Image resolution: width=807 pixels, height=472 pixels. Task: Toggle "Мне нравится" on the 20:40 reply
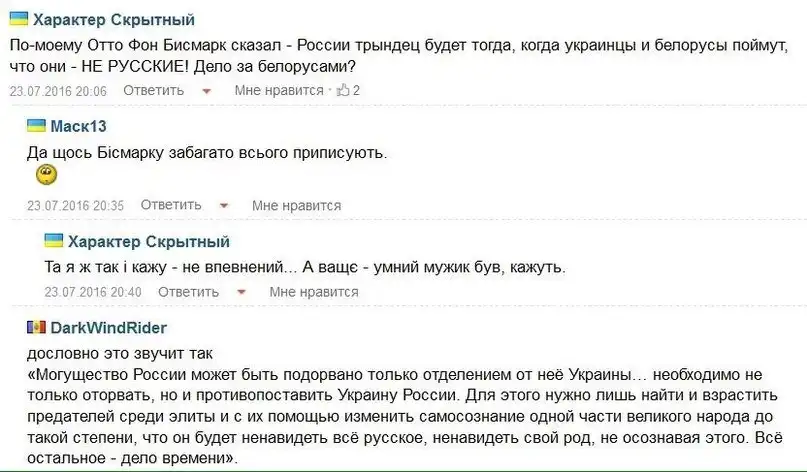[x=313, y=292]
